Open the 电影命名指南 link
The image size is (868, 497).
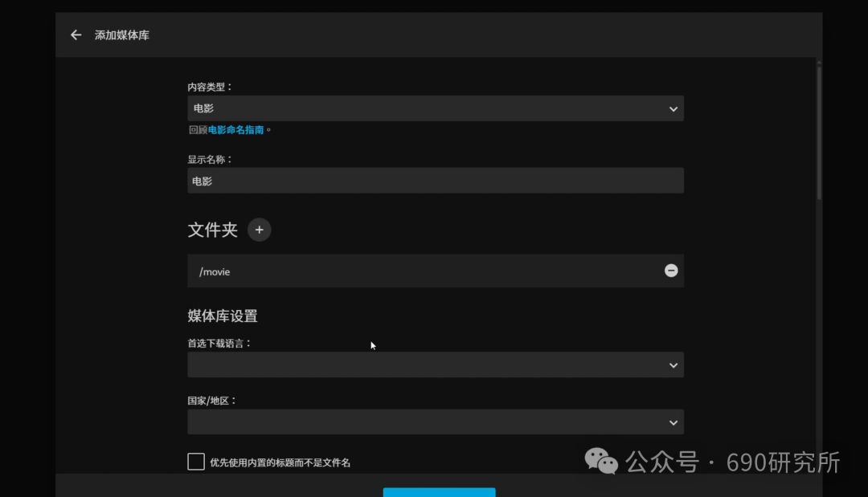pos(235,130)
